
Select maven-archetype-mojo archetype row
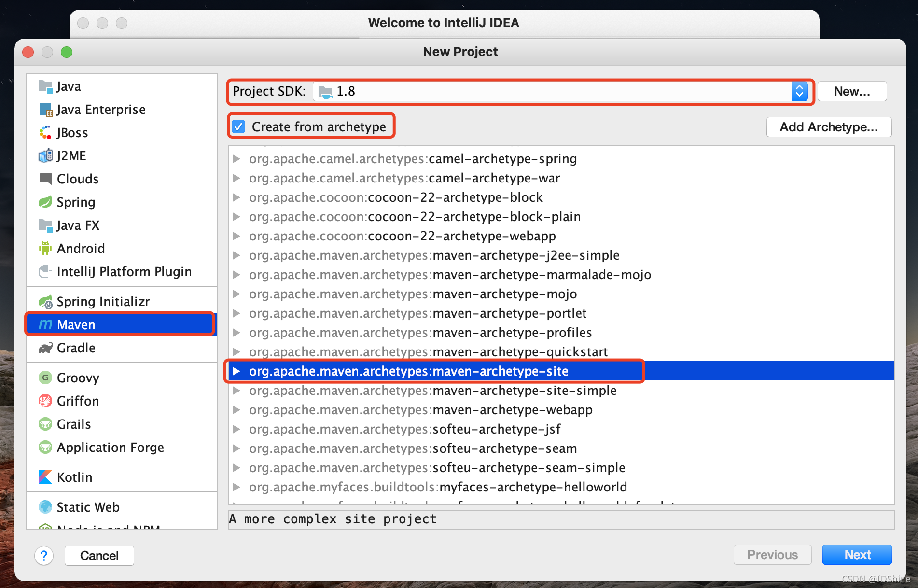click(x=561, y=294)
